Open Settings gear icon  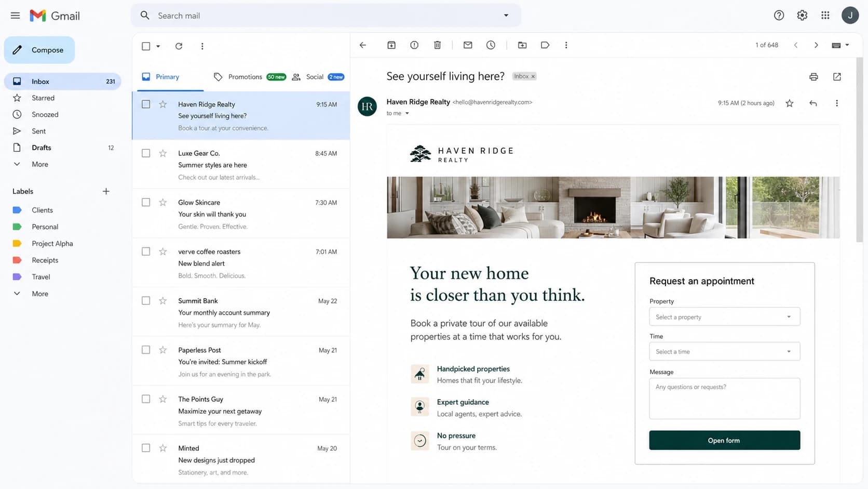[x=802, y=16]
